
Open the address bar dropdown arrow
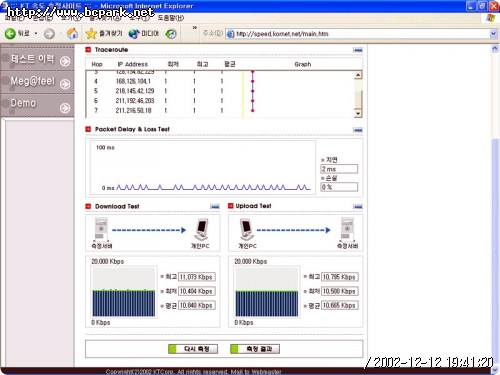pyautogui.click(x=493, y=34)
